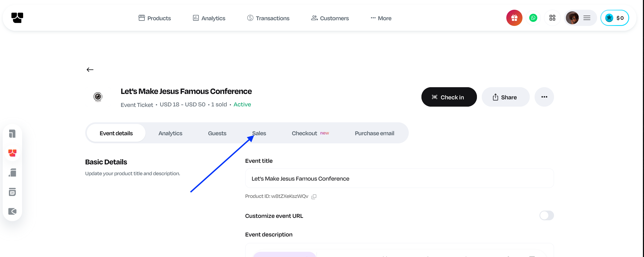Click the back arrow icon
Image resolution: width=644 pixels, height=257 pixels.
point(90,70)
